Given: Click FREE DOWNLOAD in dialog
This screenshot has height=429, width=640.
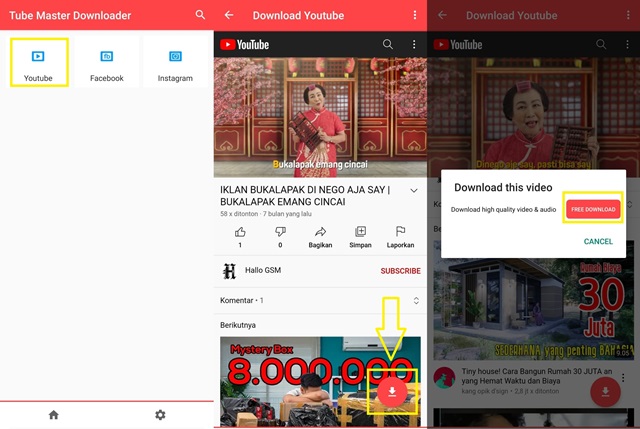Looking at the screenshot, I should (593, 209).
